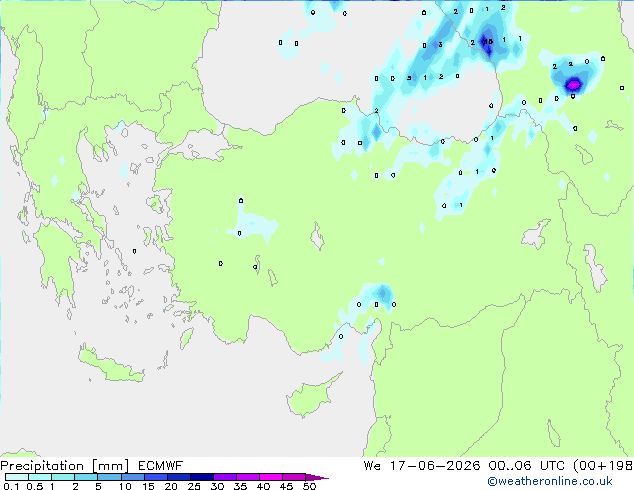
Task: Click the '35' legend scale label
Action: 240,486
